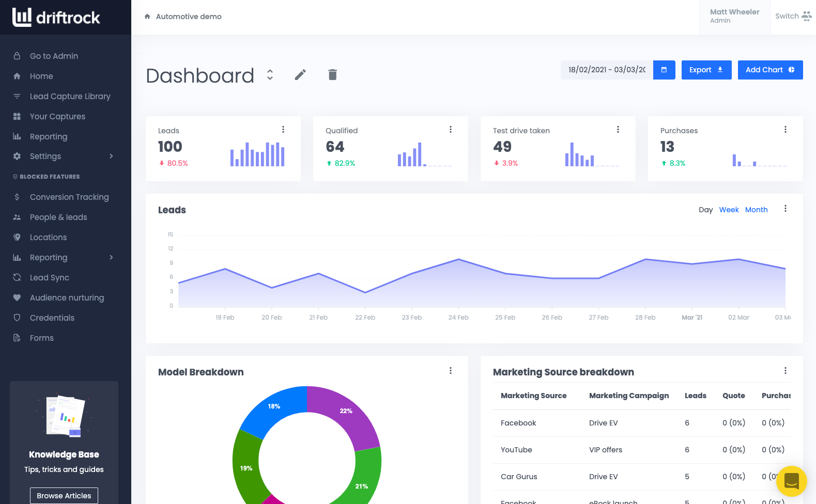The width and height of the screenshot is (816, 504).
Task: Open the calendar date picker icon
Action: 664,70
